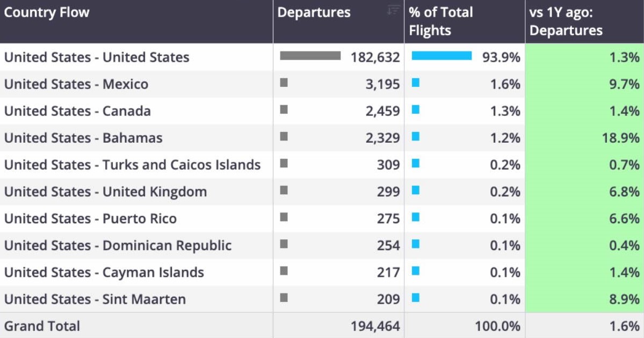Click the vs 1Y ago: Departures header

[566, 21]
